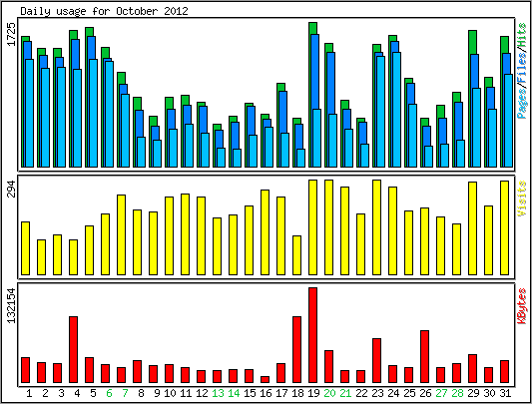
Task: Click the green day 20 axis label
Action: (x=329, y=393)
